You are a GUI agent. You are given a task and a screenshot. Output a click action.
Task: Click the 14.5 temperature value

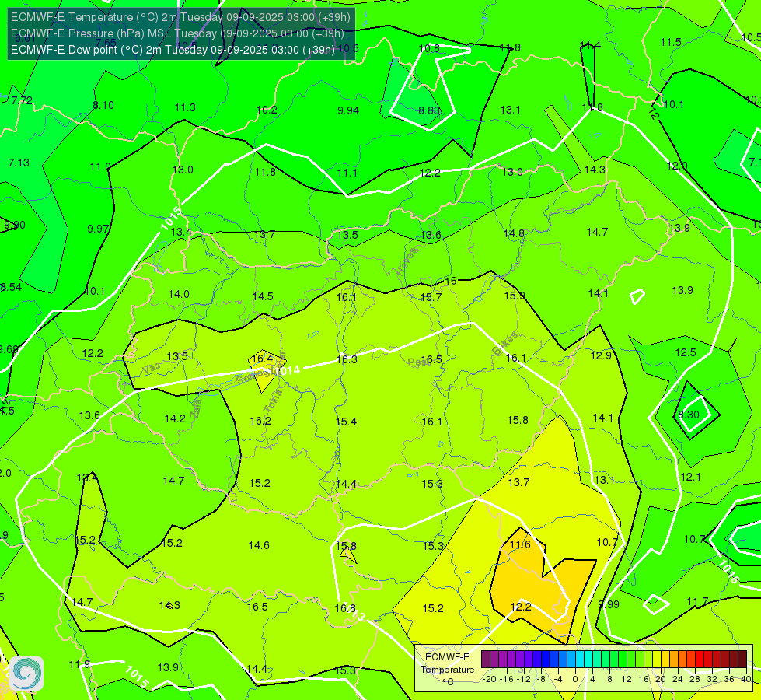tap(263, 296)
